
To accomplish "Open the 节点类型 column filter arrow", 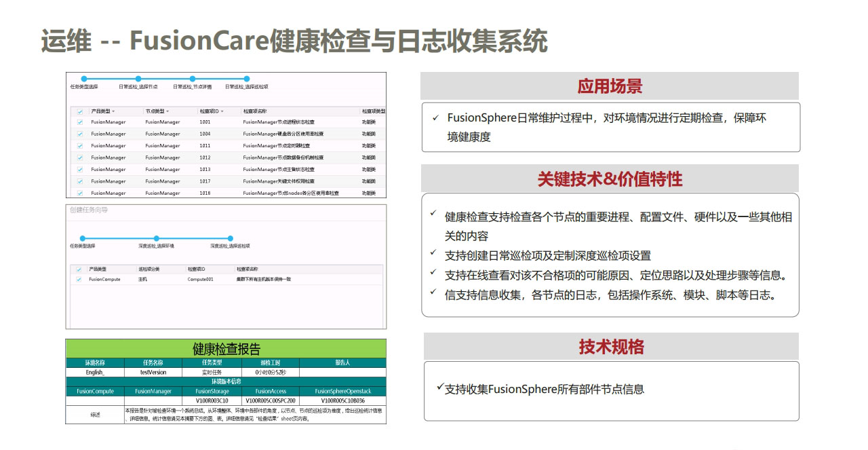I will 167,111.
